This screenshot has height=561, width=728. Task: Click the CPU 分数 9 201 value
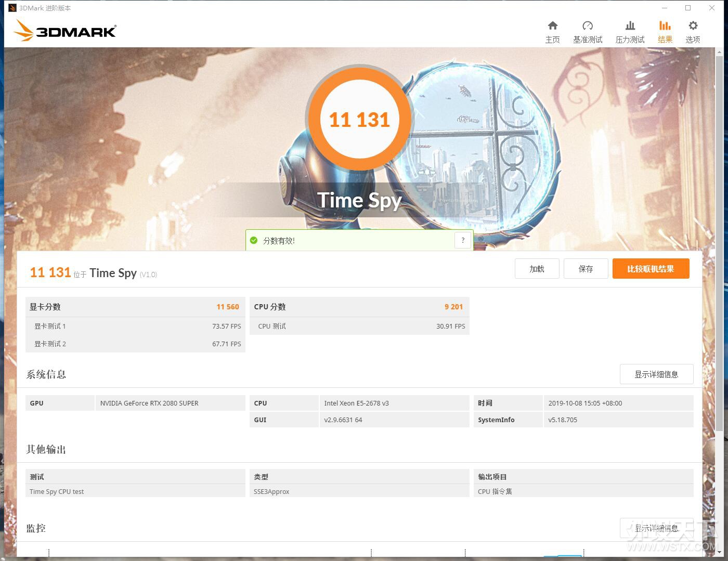pyautogui.click(x=453, y=307)
